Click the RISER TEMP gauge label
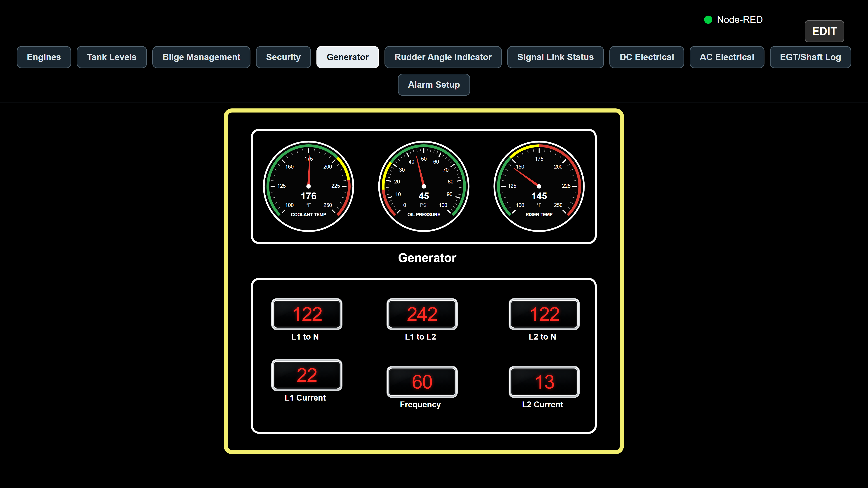Image resolution: width=868 pixels, height=488 pixels. (539, 215)
